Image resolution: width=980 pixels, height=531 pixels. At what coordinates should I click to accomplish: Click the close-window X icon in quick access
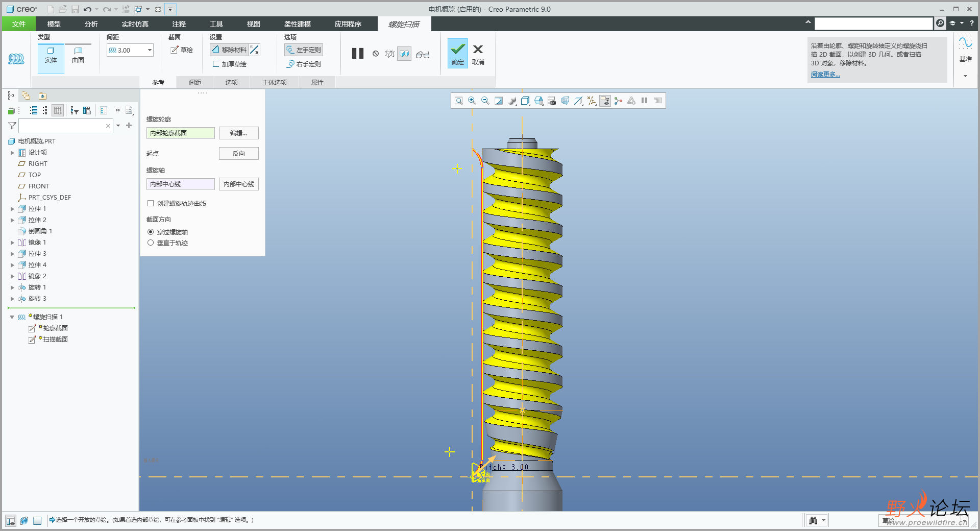[x=158, y=9]
